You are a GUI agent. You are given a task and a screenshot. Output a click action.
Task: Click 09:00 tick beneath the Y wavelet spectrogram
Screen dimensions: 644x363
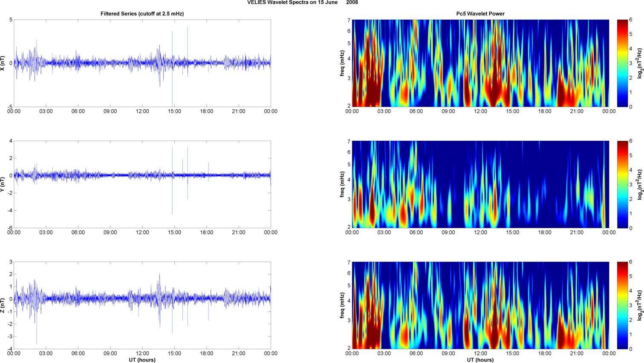tap(448, 232)
